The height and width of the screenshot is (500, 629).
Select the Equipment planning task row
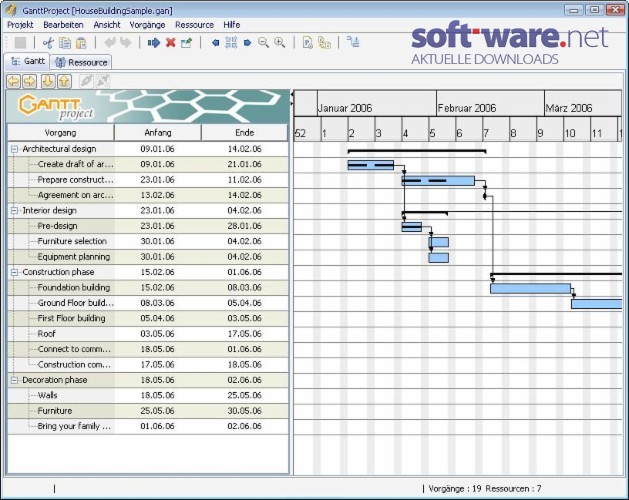coord(148,257)
